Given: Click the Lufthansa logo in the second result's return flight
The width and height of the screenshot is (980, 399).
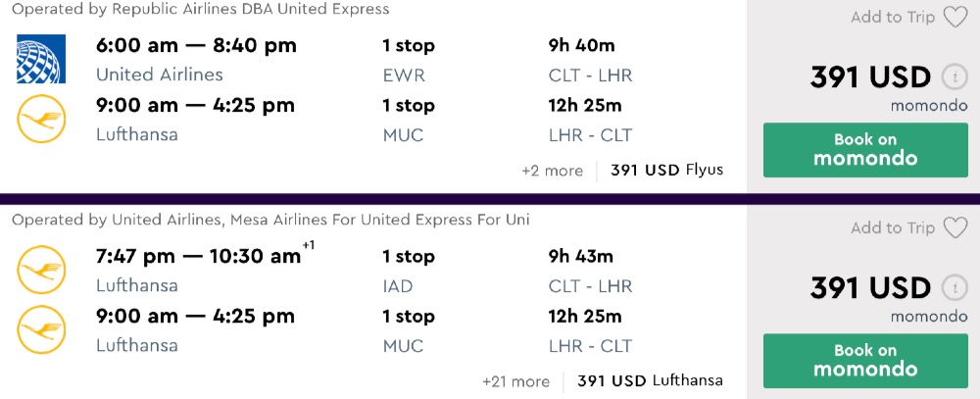Looking at the screenshot, I should (x=41, y=330).
